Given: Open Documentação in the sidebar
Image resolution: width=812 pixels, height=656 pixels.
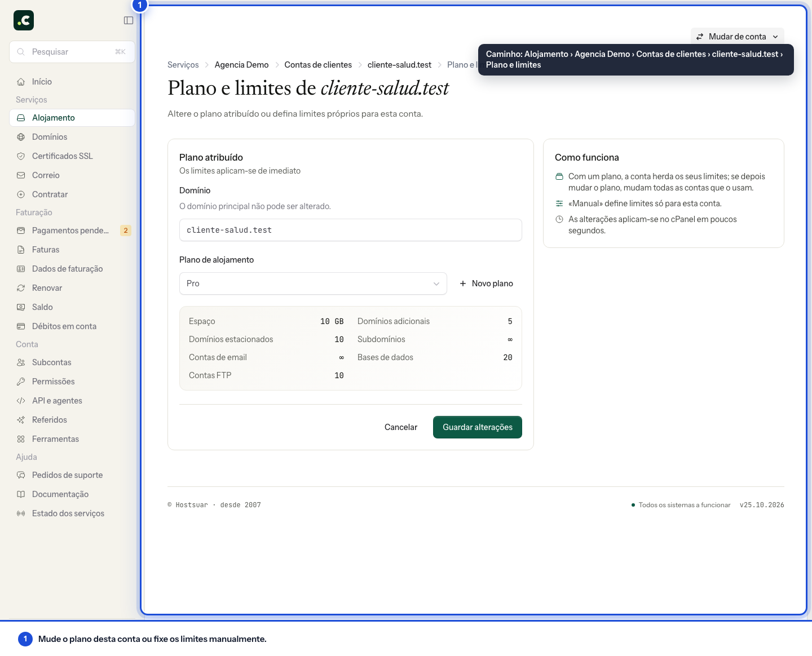Looking at the screenshot, I should pos(72,494).
